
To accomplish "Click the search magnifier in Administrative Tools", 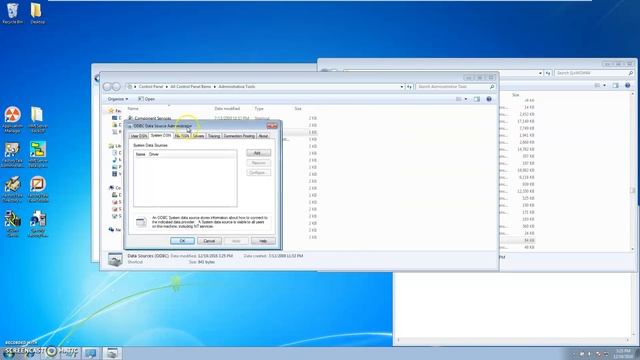I will click(x=492, y=87).
